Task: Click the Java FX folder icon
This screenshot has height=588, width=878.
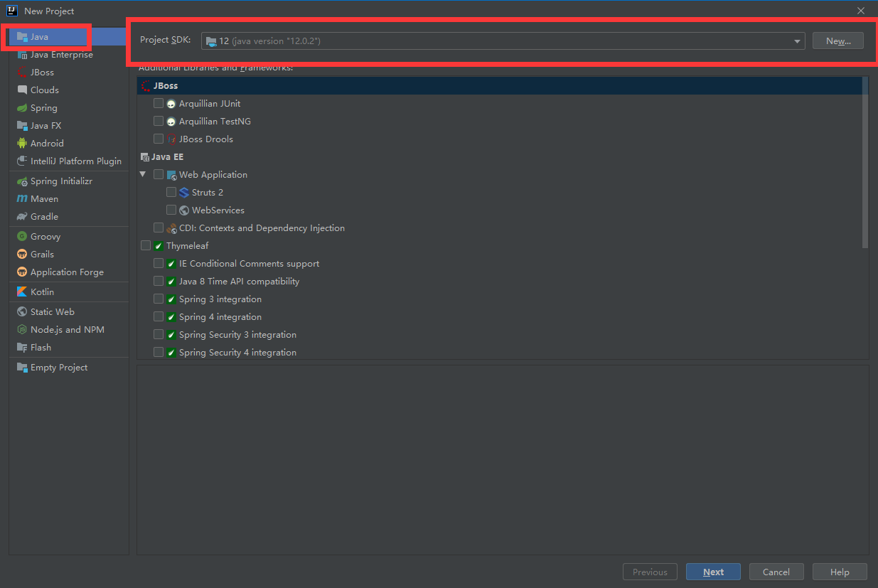Action: pyautogui.click(x=22, y=126)
